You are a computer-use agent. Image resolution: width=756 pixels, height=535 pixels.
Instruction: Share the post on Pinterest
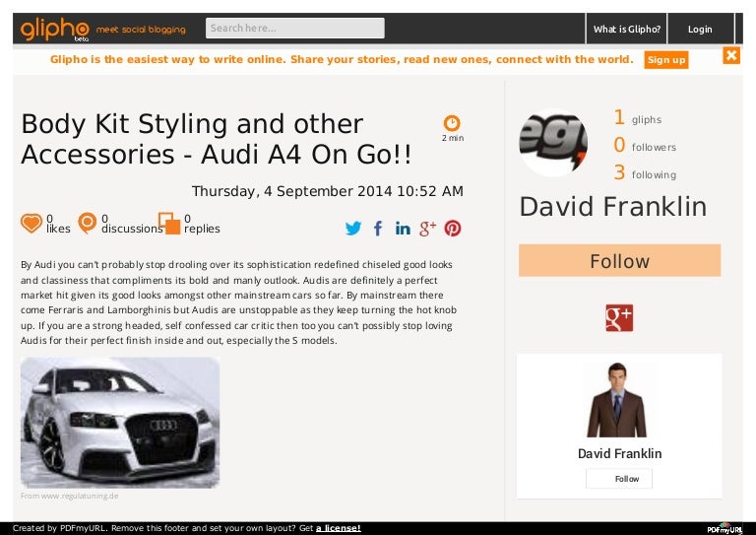453,229
